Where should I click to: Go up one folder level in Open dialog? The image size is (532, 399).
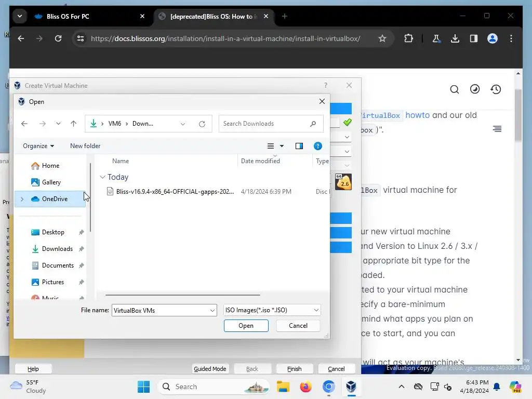coord(73,124)
